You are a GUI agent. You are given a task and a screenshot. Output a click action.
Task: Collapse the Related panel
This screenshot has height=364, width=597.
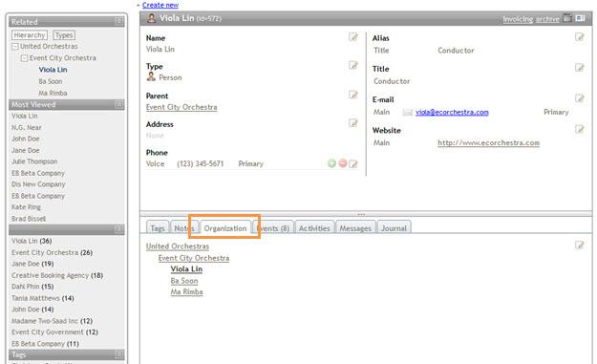click(119, 21)
